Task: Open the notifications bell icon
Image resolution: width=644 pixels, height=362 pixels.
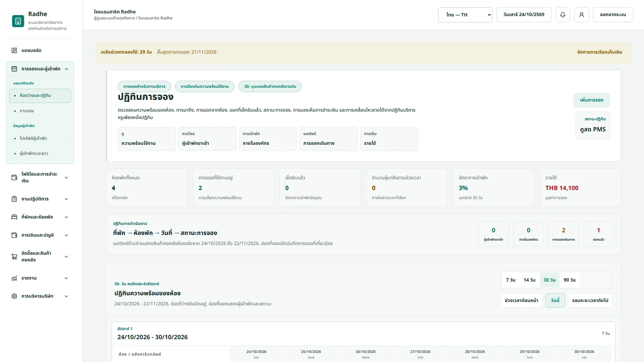Action: (x=563, y=15)
